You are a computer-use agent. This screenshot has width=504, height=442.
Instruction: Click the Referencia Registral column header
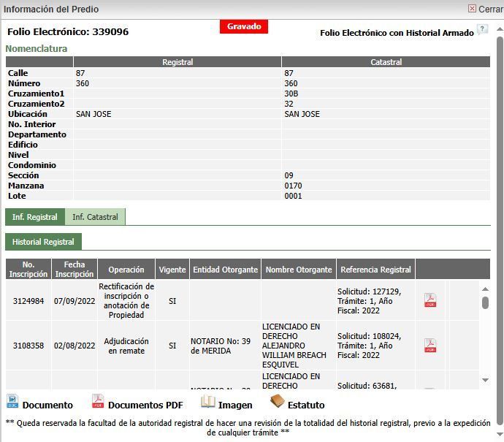tap(375, 269)
